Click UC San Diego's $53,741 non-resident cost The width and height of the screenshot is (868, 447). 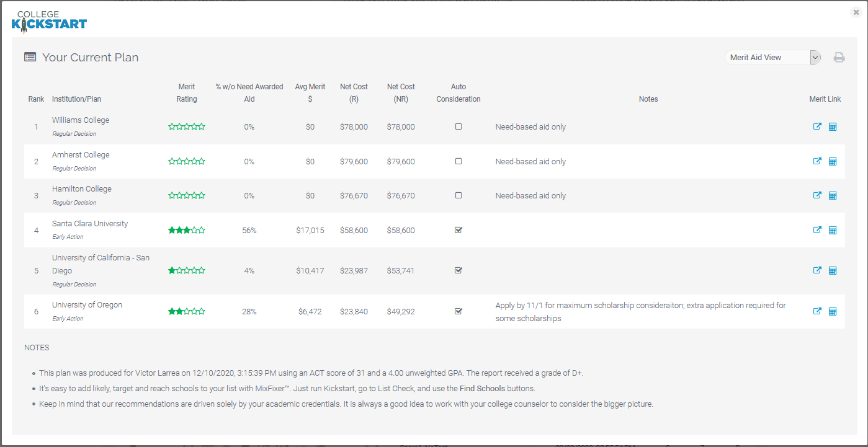pos(401,271)
